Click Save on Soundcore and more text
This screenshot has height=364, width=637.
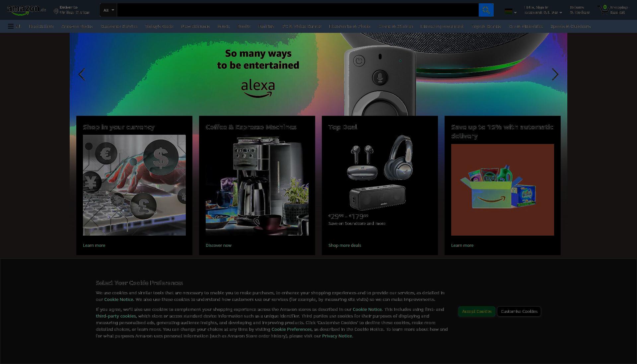pos(357,224)
